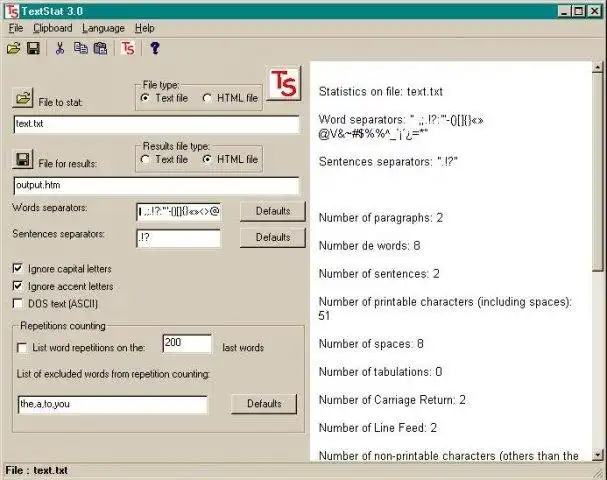Open the File menu
The height and width of the screenshot is (480, 607).
16,28
